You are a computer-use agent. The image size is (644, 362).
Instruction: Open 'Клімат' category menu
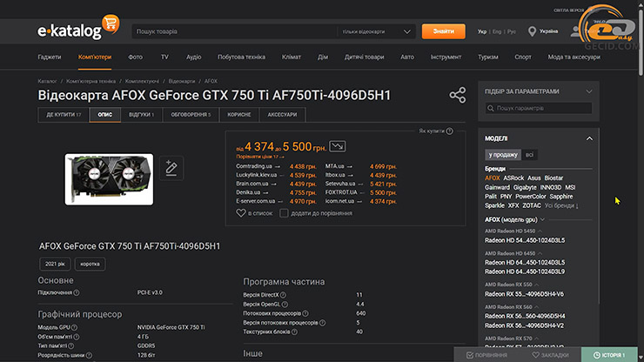pyautogui.click(x=292, y=57)
